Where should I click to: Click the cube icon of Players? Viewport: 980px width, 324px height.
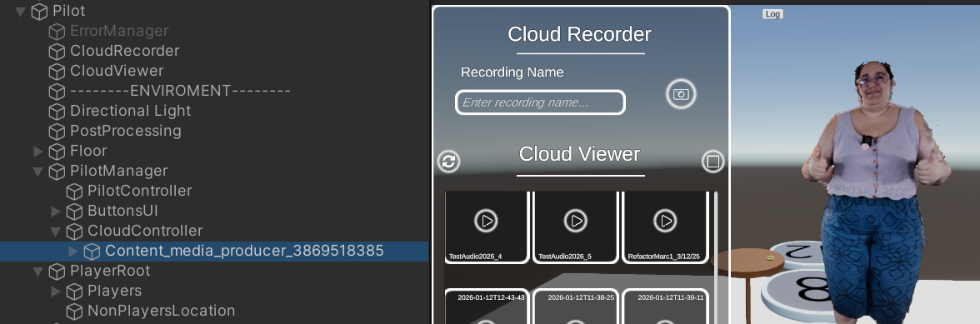[x=74, y=291]
